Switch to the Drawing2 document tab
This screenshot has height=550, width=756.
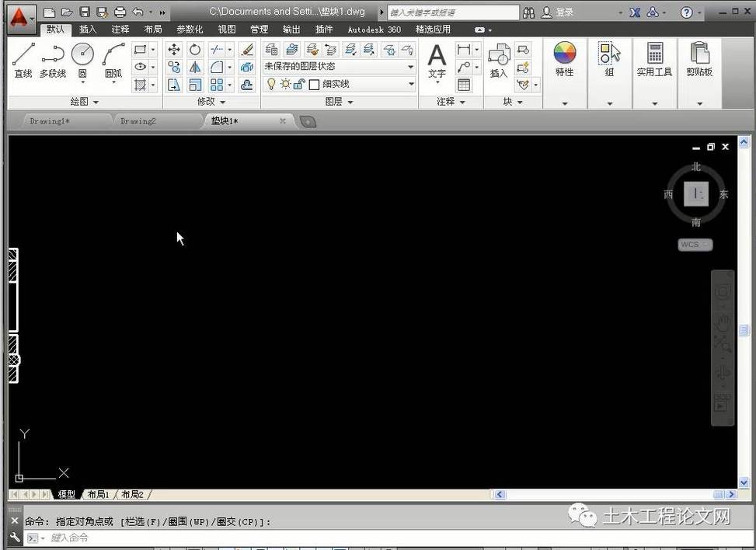pos(138,121)
